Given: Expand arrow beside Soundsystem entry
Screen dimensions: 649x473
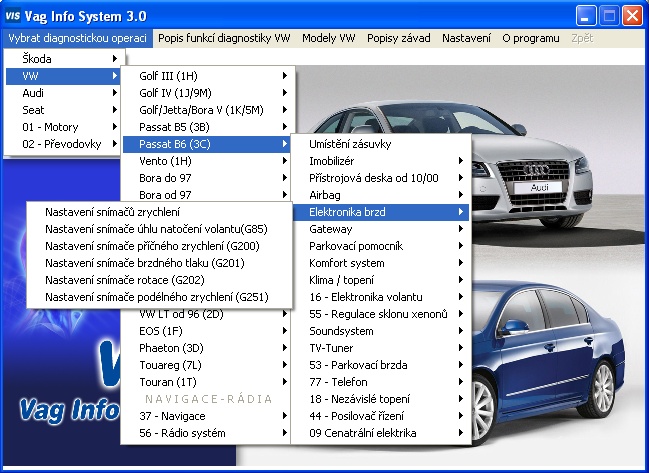Looking at the screenshot, I should point(461,330).
